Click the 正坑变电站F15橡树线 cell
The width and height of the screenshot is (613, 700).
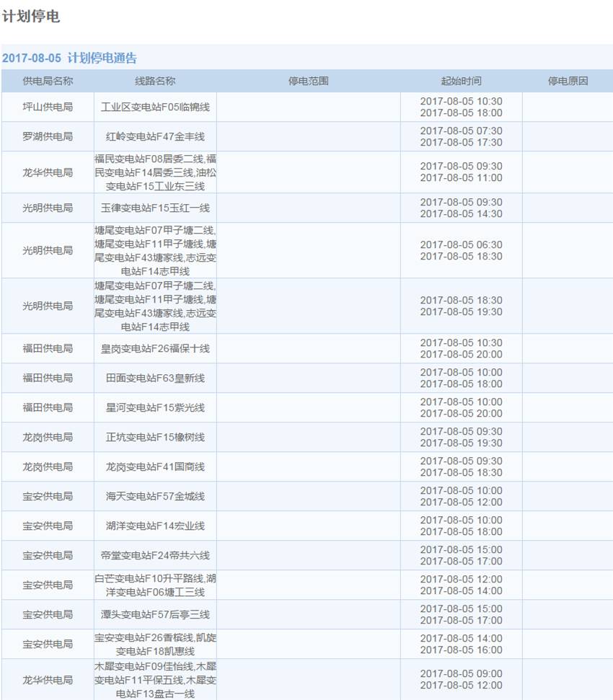[x=155, y=437]
